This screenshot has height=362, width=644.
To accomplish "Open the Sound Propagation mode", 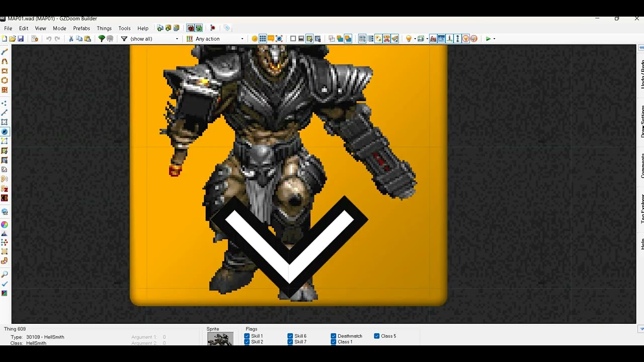I will (x=5, y=179).
